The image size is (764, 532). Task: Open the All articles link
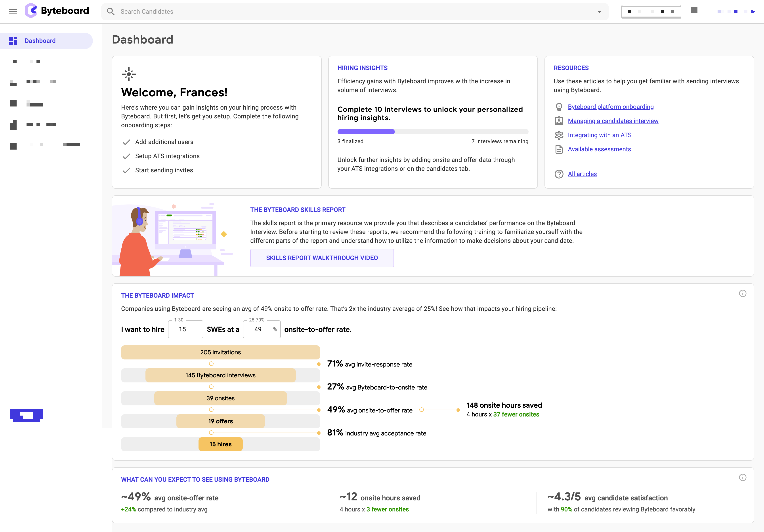(582, 174)
